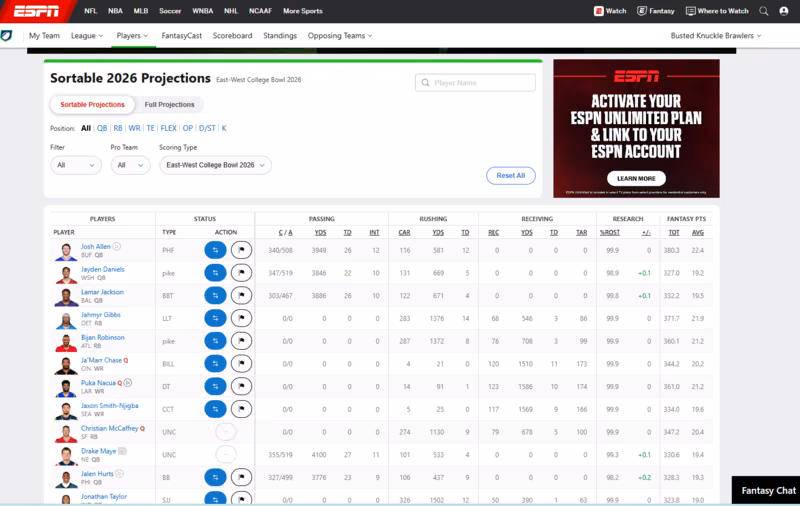Screen dimensions: 800x506
Task: Sort by passing YDS column
Action: [320, 233]
